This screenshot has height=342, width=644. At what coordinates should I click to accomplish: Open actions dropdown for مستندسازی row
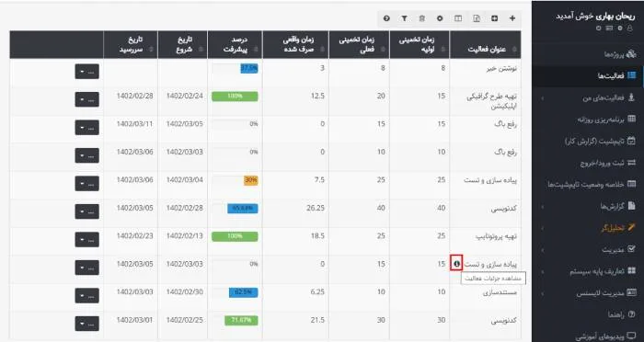[x=87, y=296]
